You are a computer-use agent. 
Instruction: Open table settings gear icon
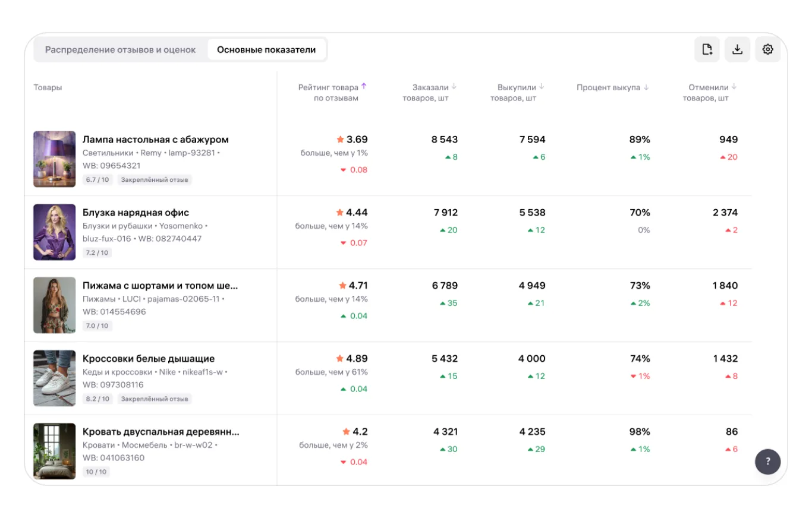(x=767, y=49)
